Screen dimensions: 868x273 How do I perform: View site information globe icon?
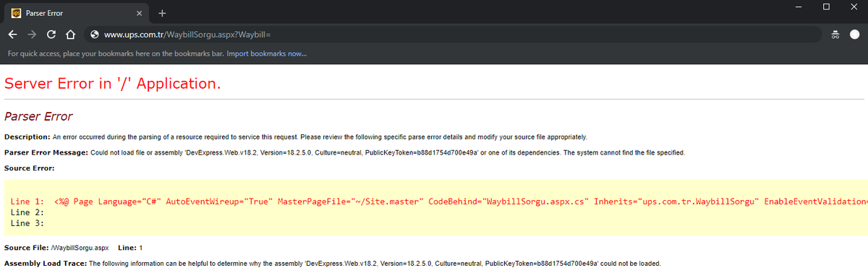click(94, 34)
